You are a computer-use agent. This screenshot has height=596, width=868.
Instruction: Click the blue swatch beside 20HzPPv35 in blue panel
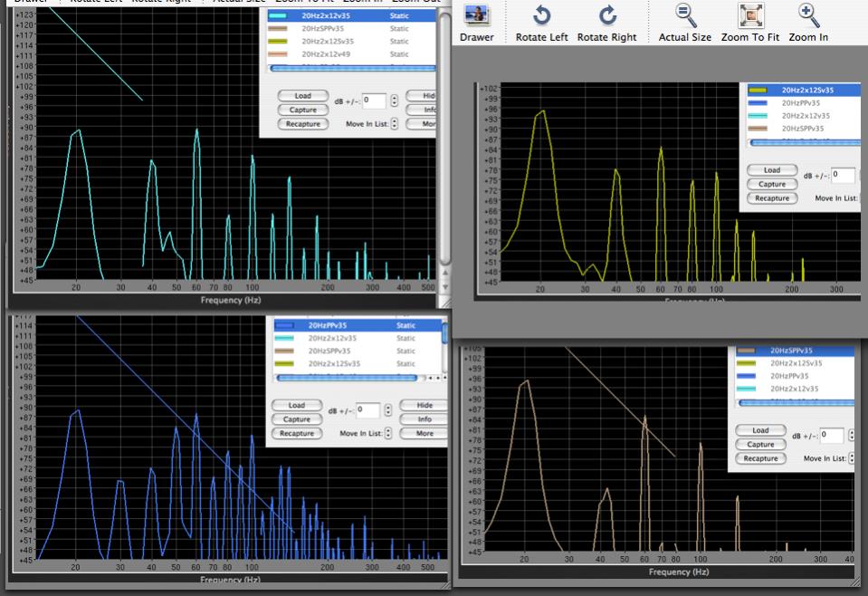[x=284, y=325]
